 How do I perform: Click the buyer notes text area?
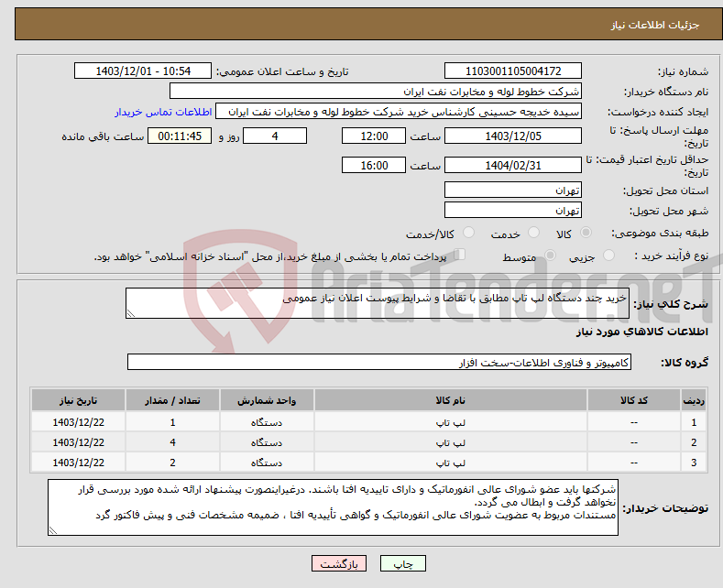[333, 507]
